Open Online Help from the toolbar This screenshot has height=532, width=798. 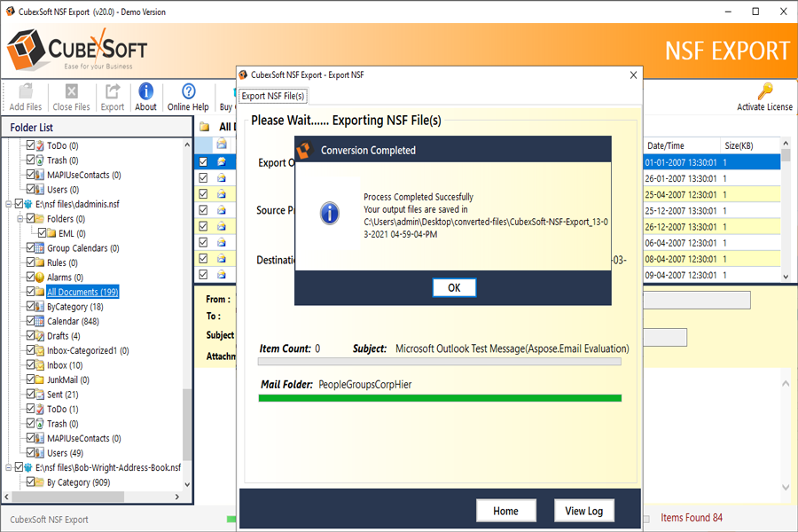click(188, 91)
